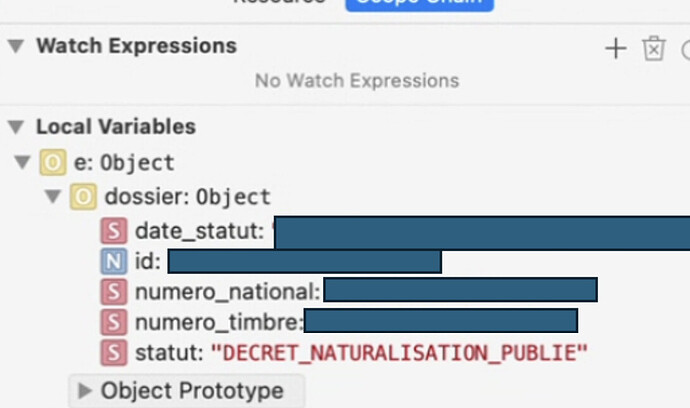Viewport: 690px width, 408px height.
Task: Select the id property row
Action: click(271, 261)
